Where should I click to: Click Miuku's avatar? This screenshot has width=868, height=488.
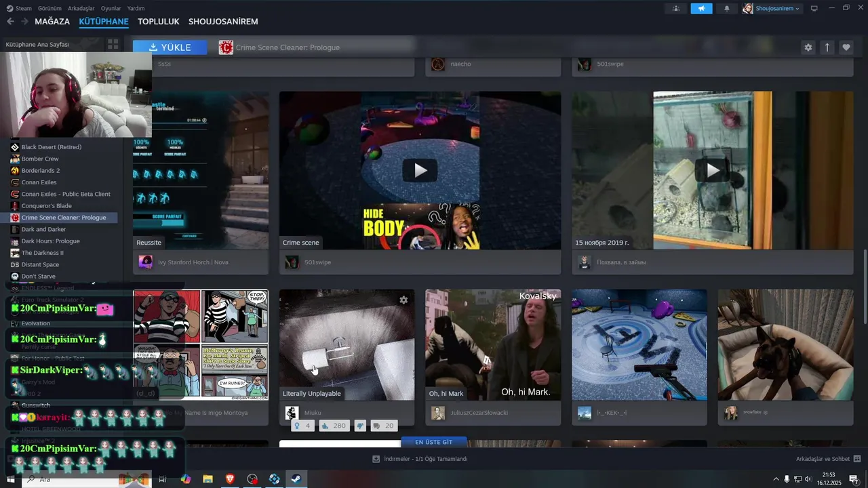(292, 413)
